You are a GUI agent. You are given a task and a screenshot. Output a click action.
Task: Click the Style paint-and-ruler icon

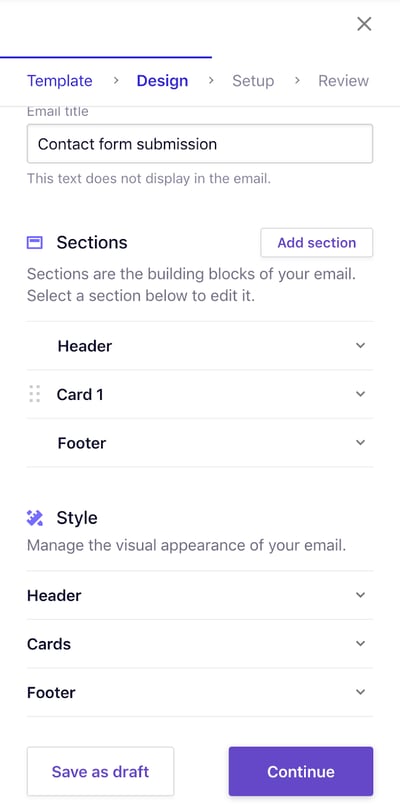point(35,517)
